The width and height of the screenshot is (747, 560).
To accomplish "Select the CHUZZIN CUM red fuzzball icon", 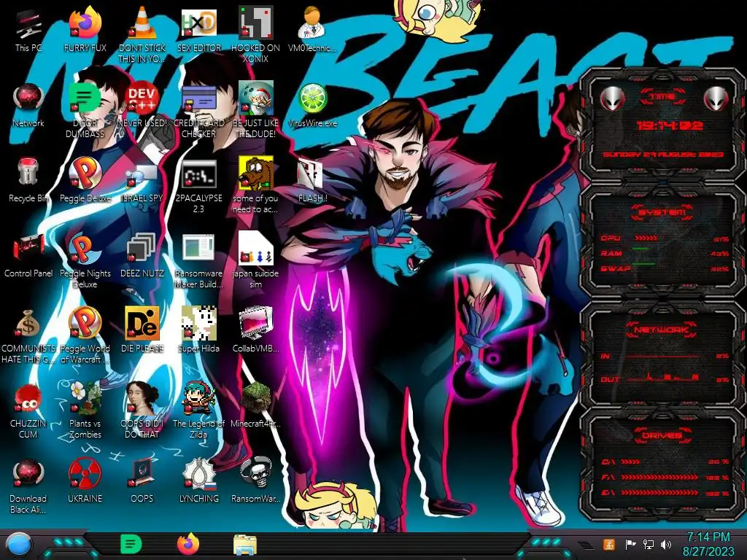I will [28, 411].
